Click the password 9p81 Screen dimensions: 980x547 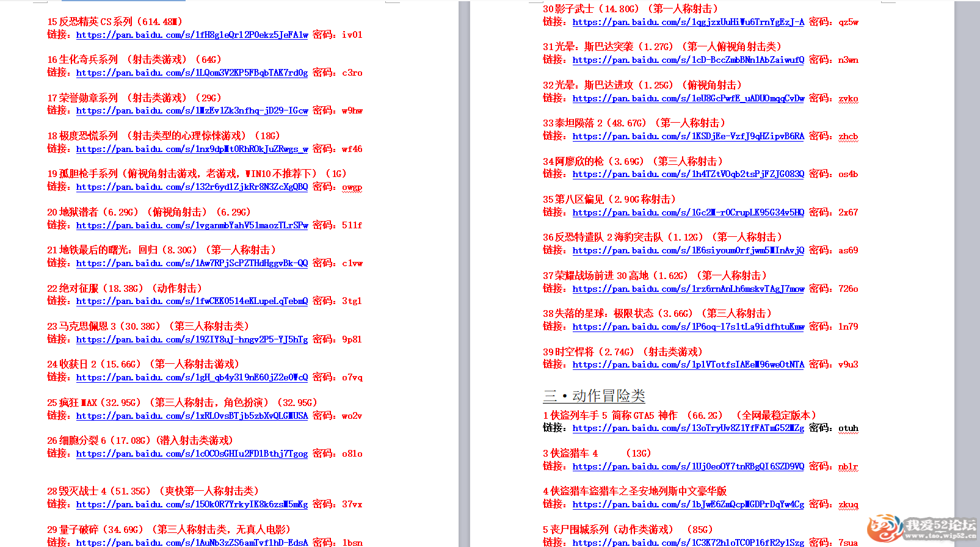coord(352,339)
